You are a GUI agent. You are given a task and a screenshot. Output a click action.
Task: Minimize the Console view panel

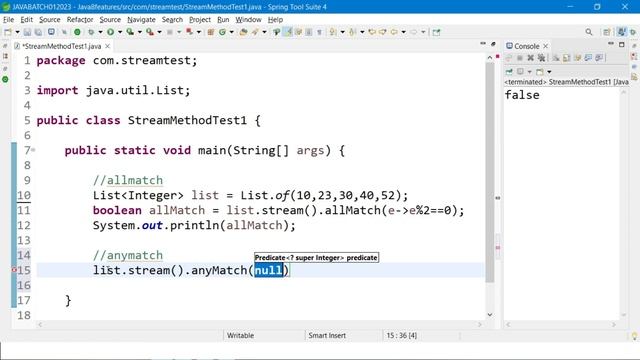pyautogui.click(x=611, y=43)
